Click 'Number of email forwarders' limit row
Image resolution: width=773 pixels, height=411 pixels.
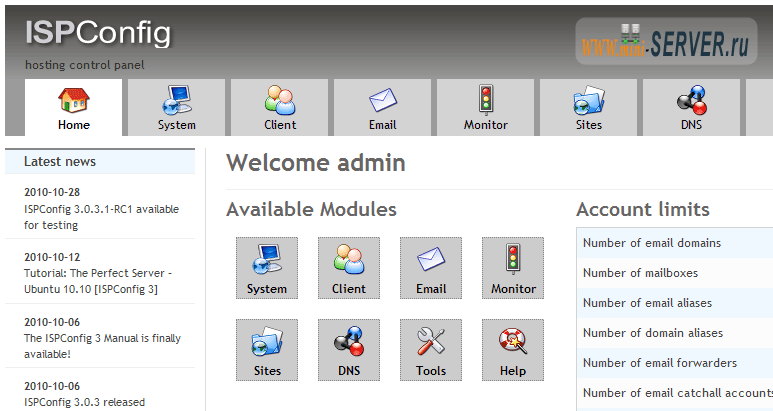click(675, 363)
